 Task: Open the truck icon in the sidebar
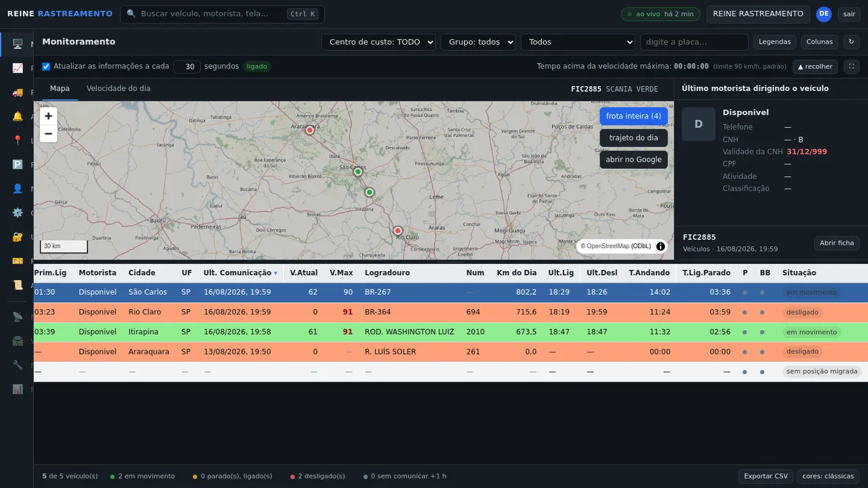coord(18,92)
